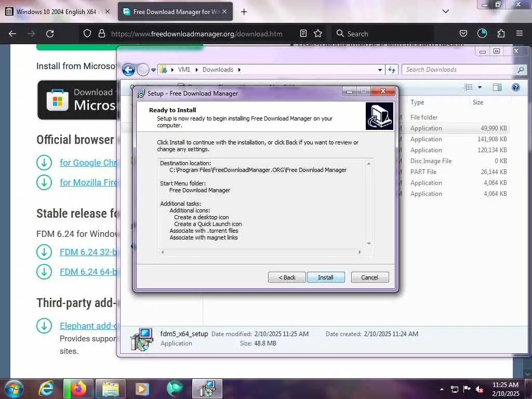The height and width of the screenshot is (399, 532).
Task: Click VM1 in the Explorer breadcrumb
Action: (184, 70)
